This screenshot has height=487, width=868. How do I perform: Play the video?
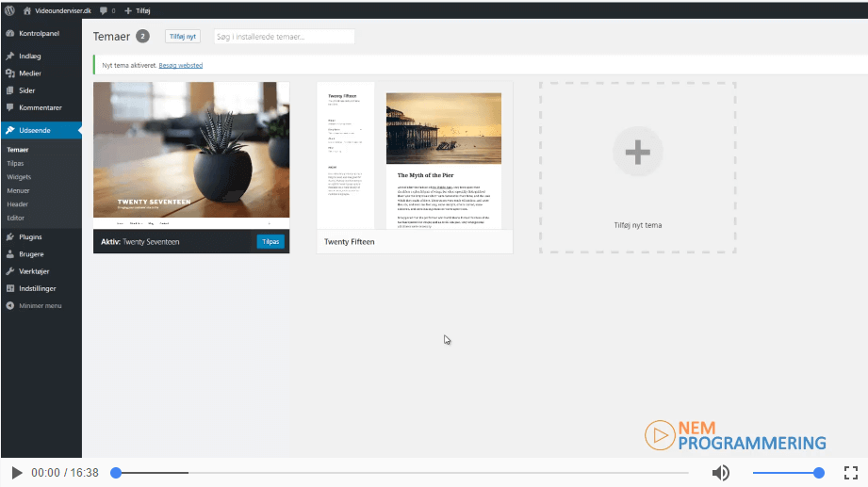pyautogui.click(x=17, y=473)
